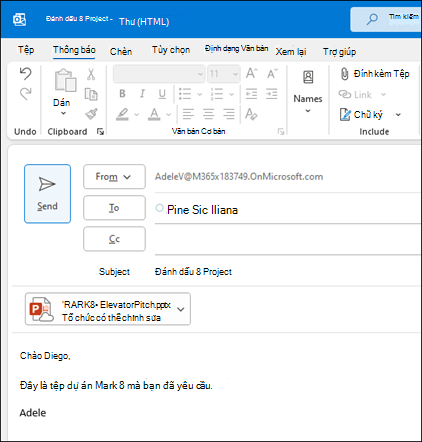This screenshot has width=422, height=442.
Task: Increase indent icon
Action: click(272, 94)
